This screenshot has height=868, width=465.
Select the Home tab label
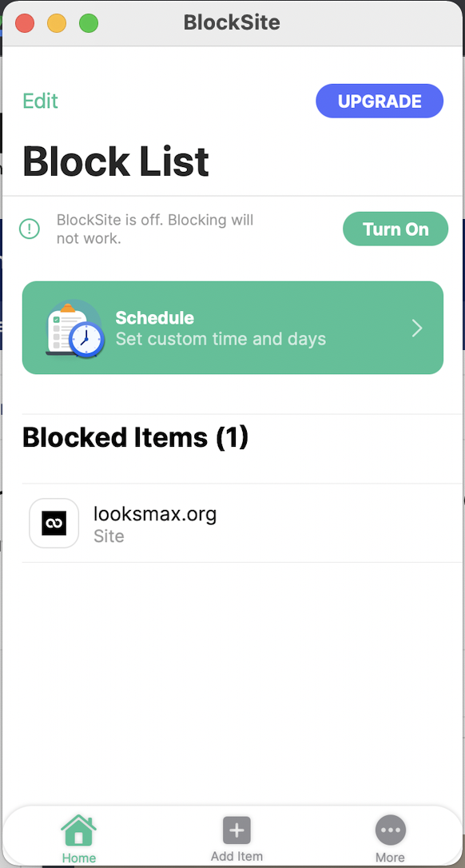78,858
